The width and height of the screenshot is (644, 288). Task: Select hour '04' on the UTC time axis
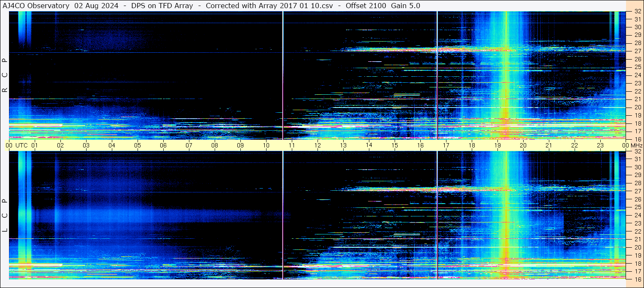point(112,145)
